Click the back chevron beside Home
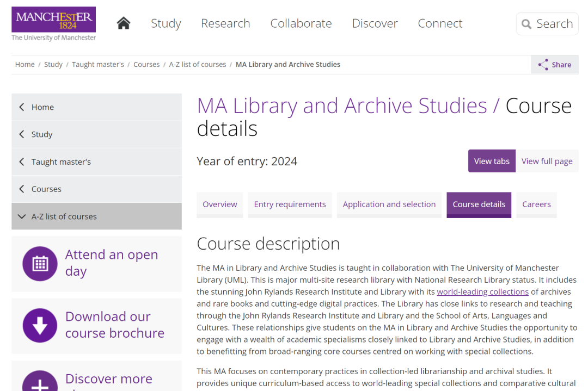Image resolution: width=588 pixels, height=391 pixels. [x=22, y=107]
